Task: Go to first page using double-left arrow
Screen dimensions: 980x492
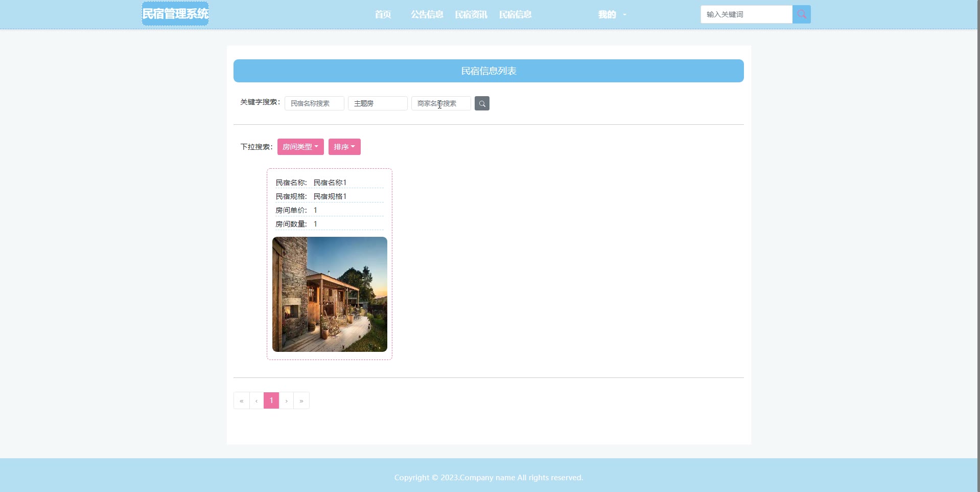Action: coord(241,400)
